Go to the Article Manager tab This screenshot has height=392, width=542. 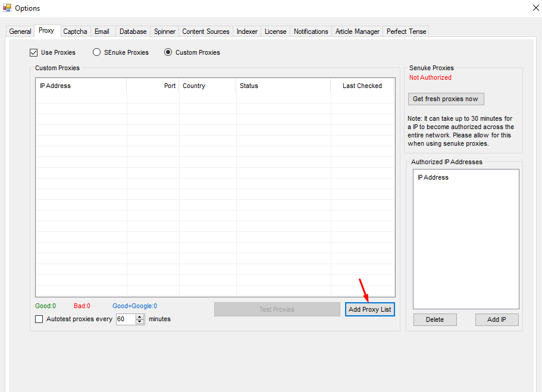(x=358, y=32)
